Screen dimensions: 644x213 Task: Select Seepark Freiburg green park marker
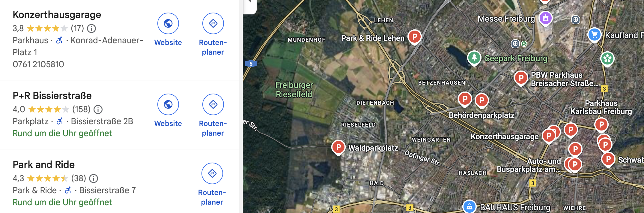[474, 58]
